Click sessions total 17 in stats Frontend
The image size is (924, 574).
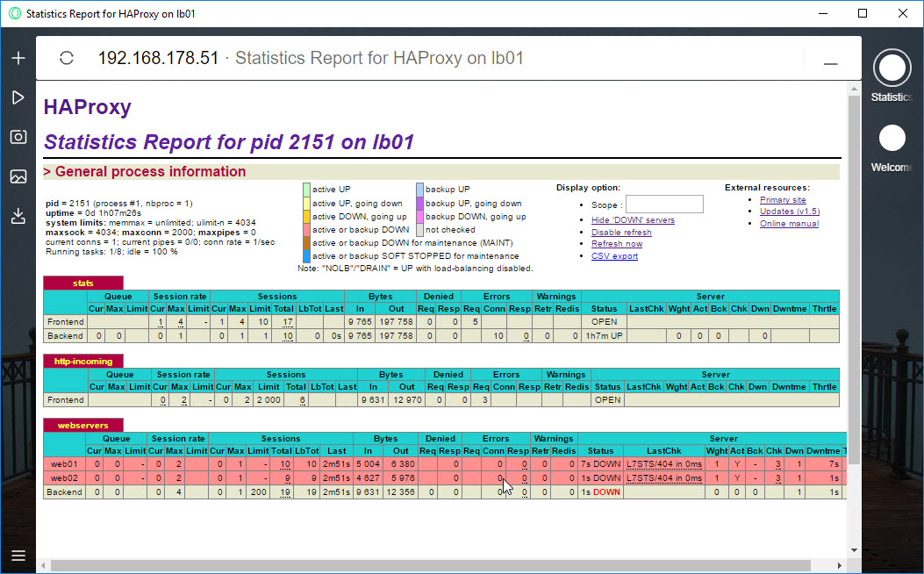(x=287, y=322)
